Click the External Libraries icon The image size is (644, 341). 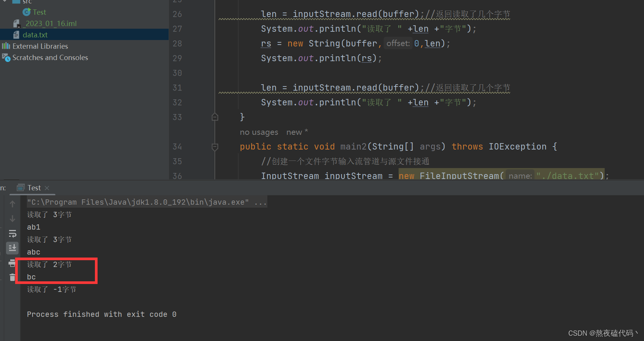click(6, 46)
